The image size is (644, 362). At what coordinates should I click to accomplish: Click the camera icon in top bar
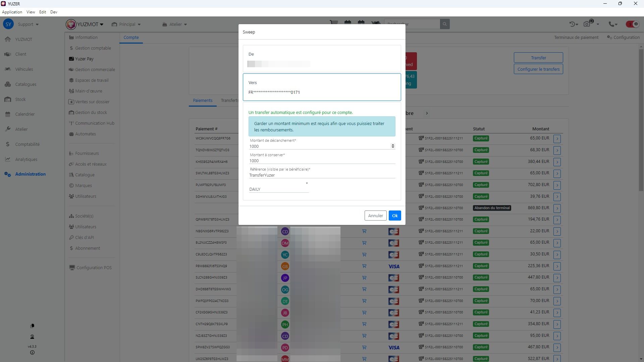(587, 24)
